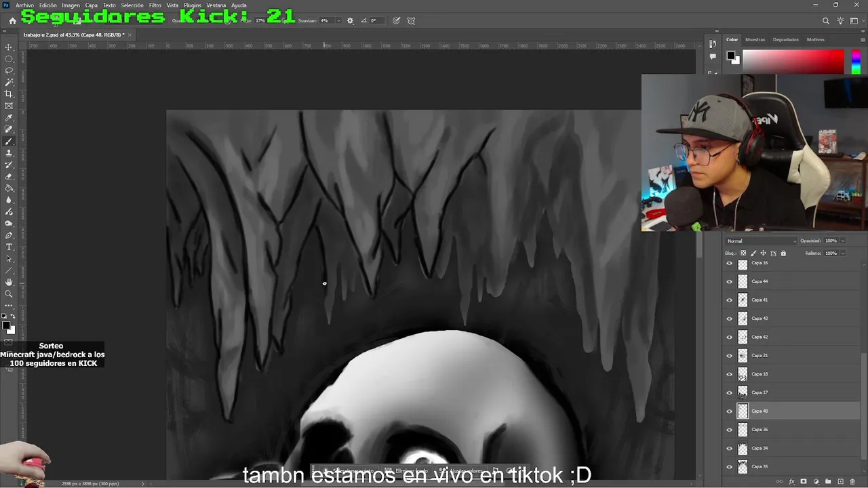
Task: Hide layer Capa 16
Action: [x=730, y=263]
